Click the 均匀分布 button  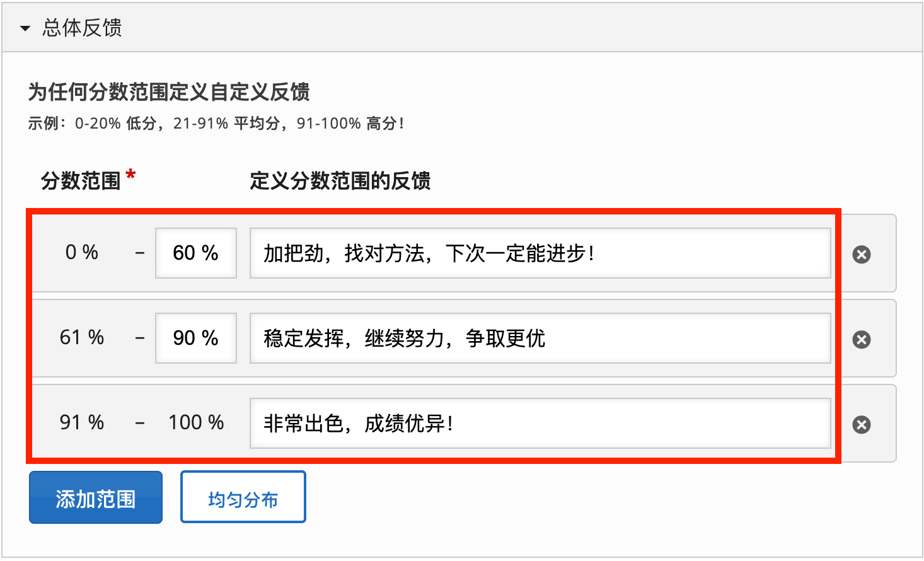tap(243, 497)
